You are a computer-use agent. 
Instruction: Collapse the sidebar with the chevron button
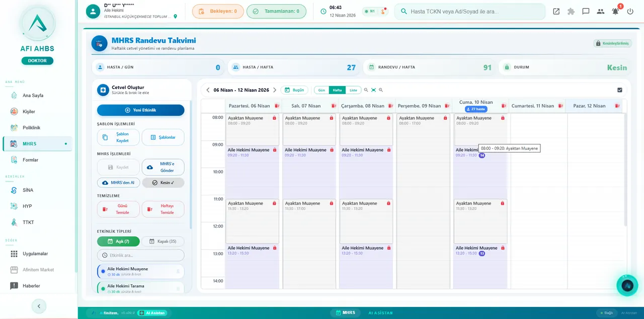click(39, 306)
